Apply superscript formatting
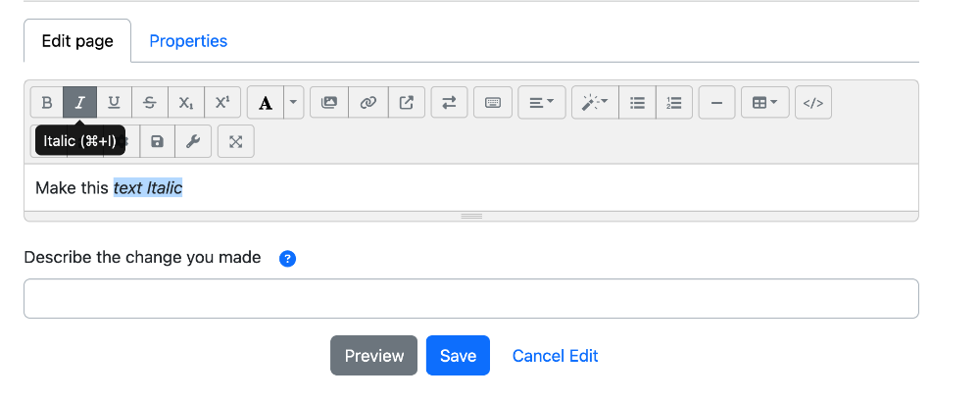The width and height of the screenshot is (980, 400). [222, 103]
